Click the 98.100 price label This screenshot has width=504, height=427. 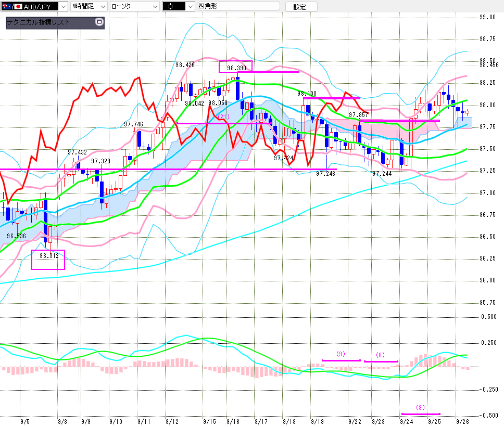coord(307,94)
